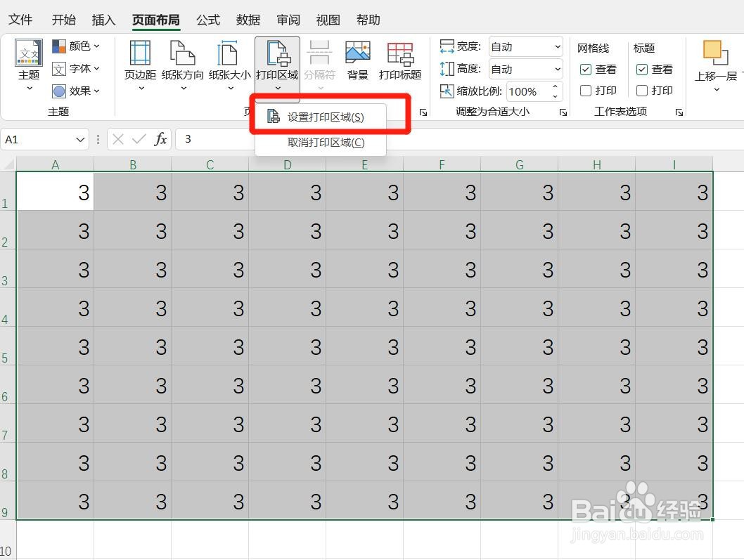Disable 网格线 查看 (View gridlines) checkbox
The width and height of the screenshot is (744, 560).
[586, 69]
